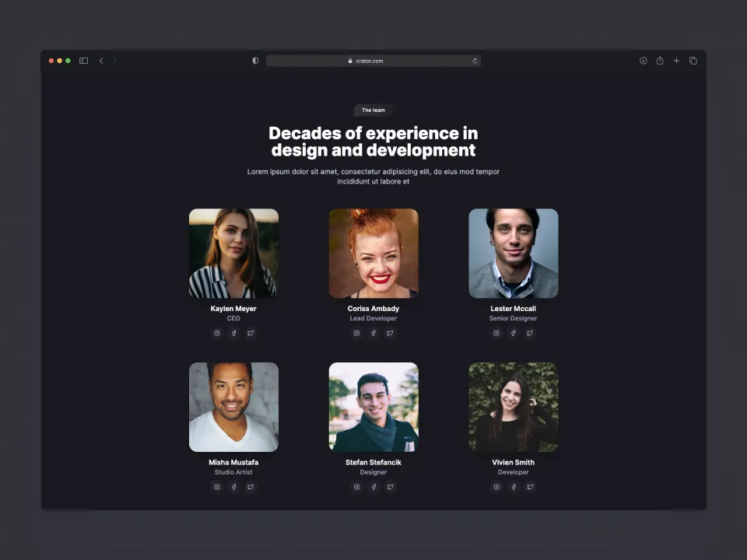Image resolution: width=747 pixels, height=560 pixels.
Task: Reload the crator.com page
Action: point(475,61)
